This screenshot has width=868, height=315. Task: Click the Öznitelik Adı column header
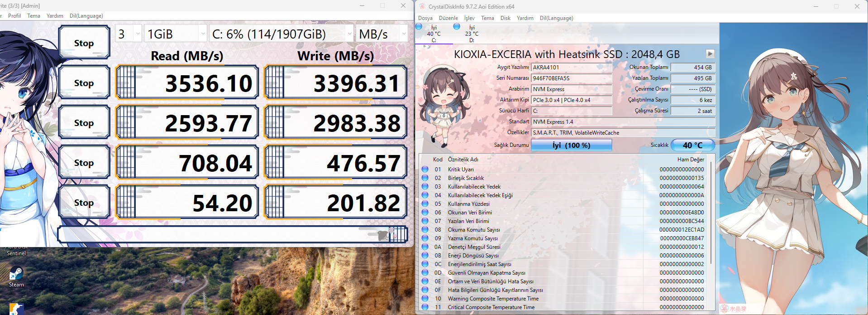click(x=463, y=159)
